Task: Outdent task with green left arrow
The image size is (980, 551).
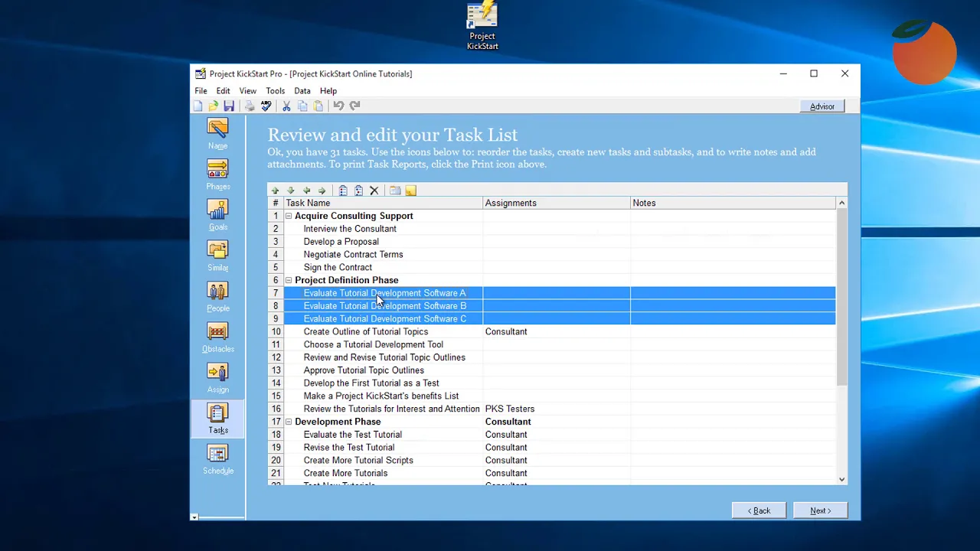Action: coord(306,191)
